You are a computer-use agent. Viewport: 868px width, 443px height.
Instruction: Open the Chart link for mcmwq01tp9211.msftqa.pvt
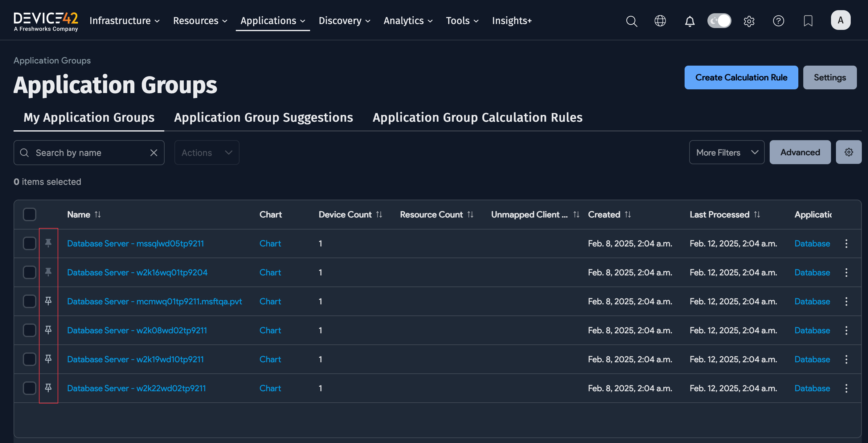pos(270,301)
